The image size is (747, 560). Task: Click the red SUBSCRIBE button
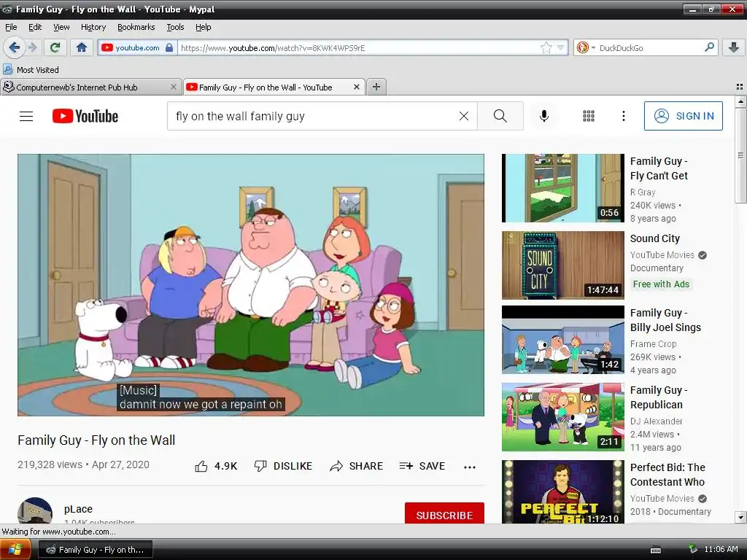point(444,514)
